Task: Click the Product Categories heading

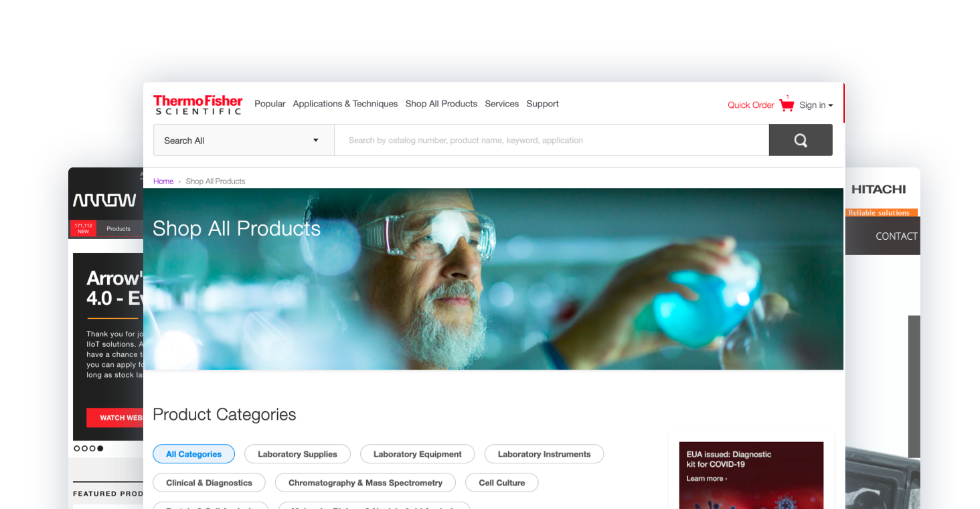Action: click(x=224, y=415)
